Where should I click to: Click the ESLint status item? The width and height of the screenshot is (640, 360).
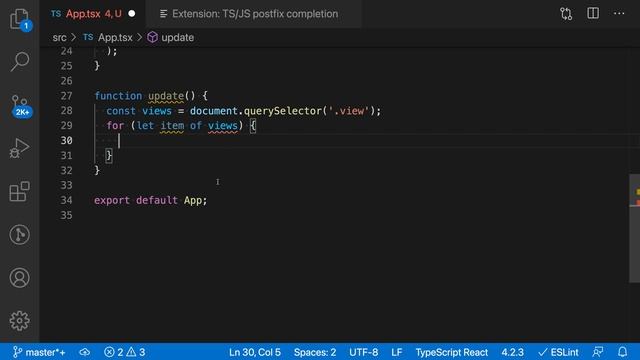click(x=558, y=352)
